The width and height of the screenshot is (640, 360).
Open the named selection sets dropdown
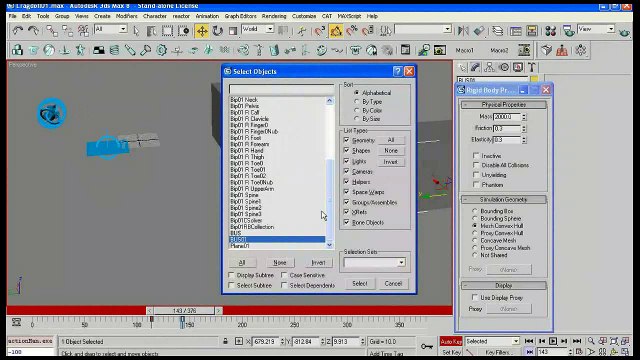(447, 29)
